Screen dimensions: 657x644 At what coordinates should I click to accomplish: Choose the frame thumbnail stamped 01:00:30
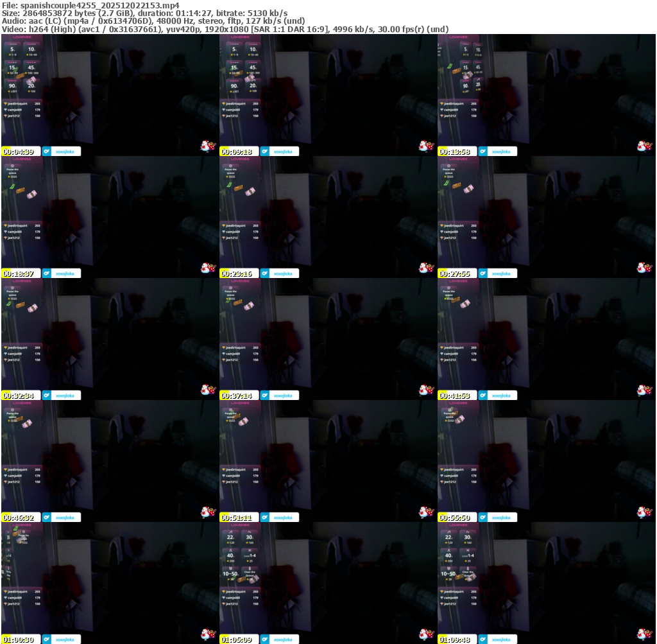110,583
